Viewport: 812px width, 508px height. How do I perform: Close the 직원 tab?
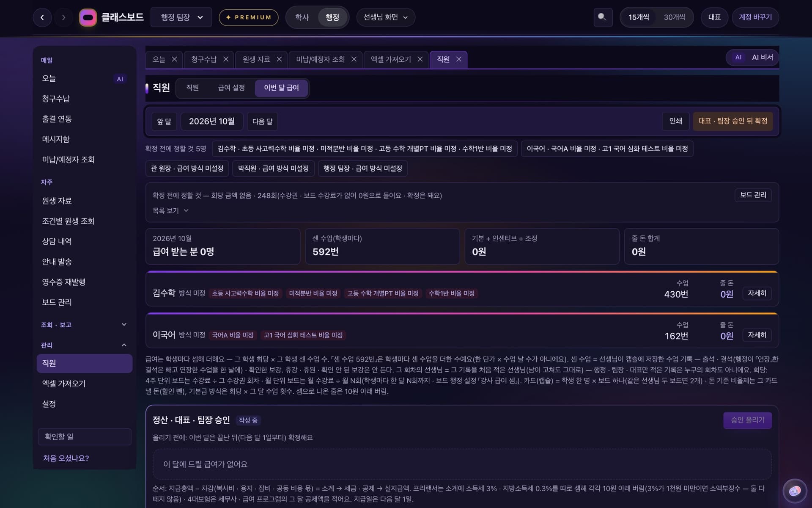coord(459,59)
